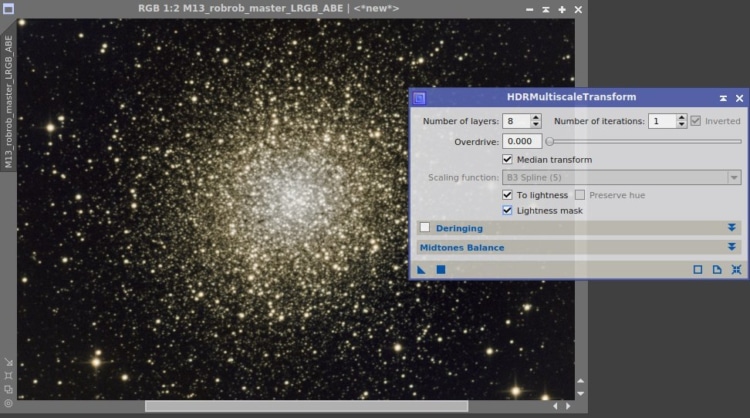Click the overlapping squares icon on left edge
Image resolution: width=750 pixels, height=418 pixels.
tap(9, 390)
